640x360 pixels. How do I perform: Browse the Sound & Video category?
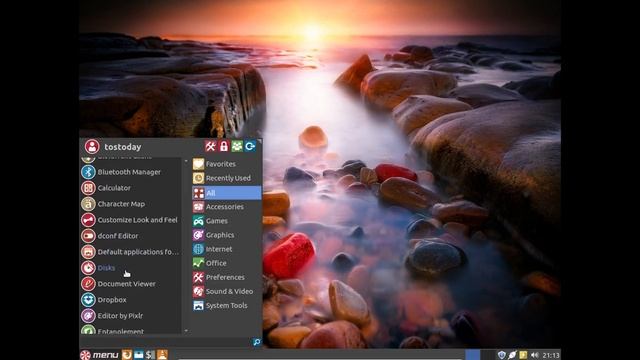(227, 291)
